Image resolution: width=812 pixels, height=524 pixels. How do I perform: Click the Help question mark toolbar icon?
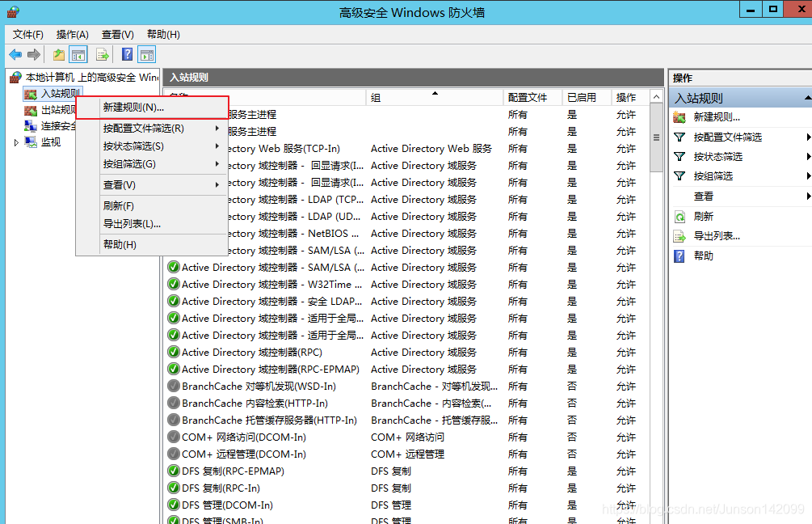click(x=127, y=54)
